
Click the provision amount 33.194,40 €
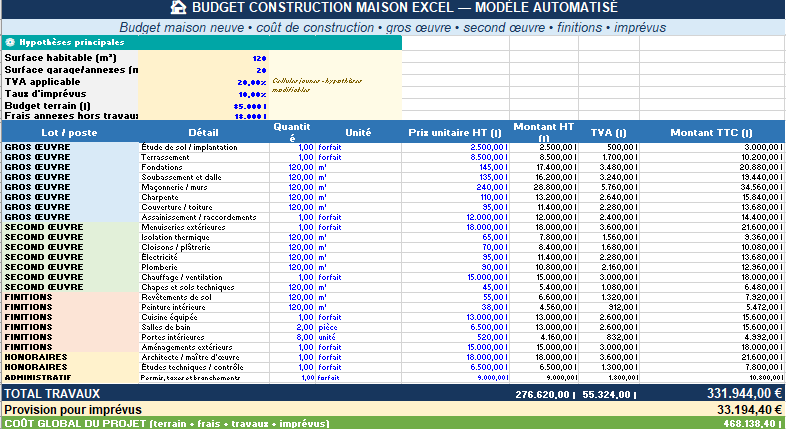(750, 410)
